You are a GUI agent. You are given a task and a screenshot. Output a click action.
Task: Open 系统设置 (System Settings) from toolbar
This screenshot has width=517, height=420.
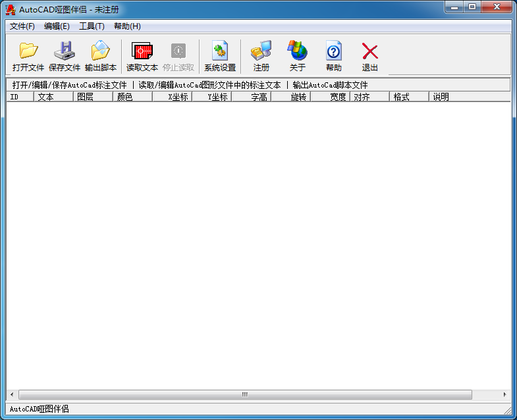click(x=219, y=51)
